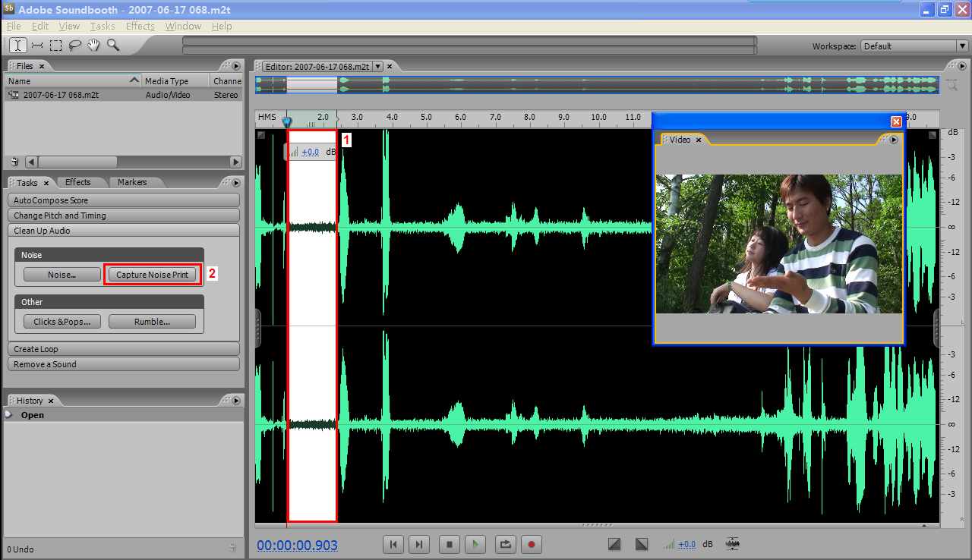Open the Editor file selector dropdown arrow
The width and height of the screenshot is (972, 560).
pos(378,66)
